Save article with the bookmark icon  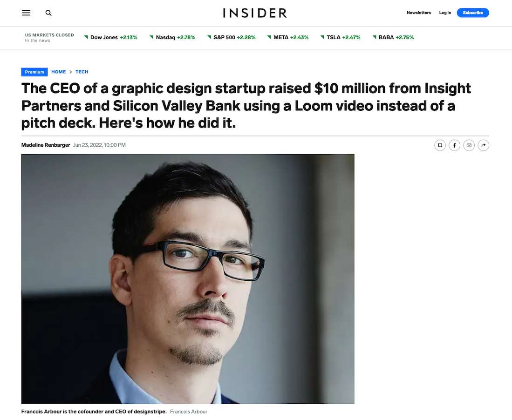click(439, 145)
